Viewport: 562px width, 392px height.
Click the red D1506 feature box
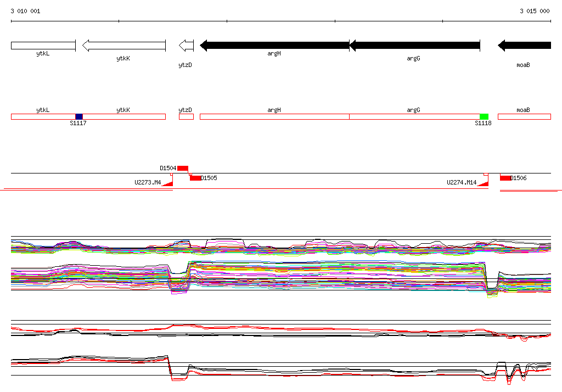point(505,178)
